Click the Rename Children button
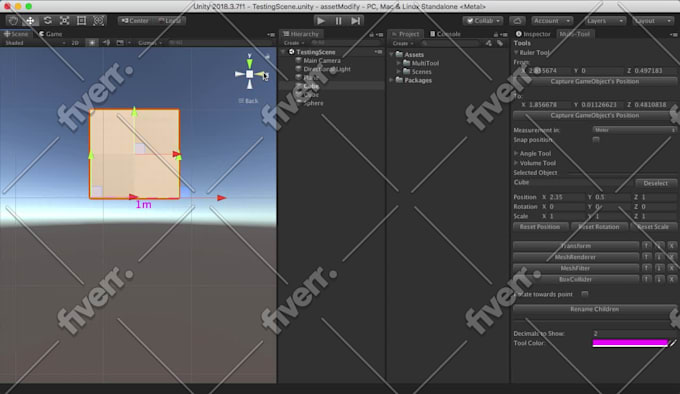Viewport: 680px width, 394px height. (594, 309)
